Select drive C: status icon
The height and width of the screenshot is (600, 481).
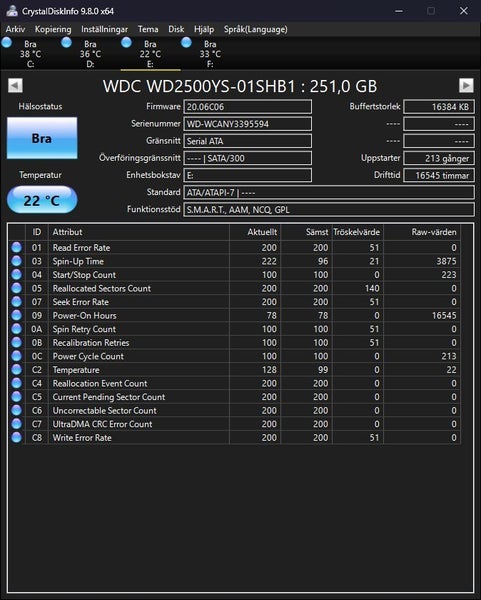click(x=7, y=42)
